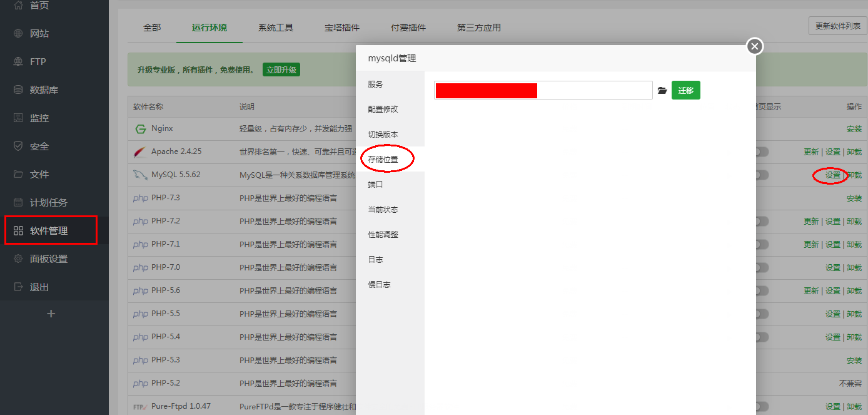Click the php icon of PHP-7.3
868x415 pixels.
point(141,198)
